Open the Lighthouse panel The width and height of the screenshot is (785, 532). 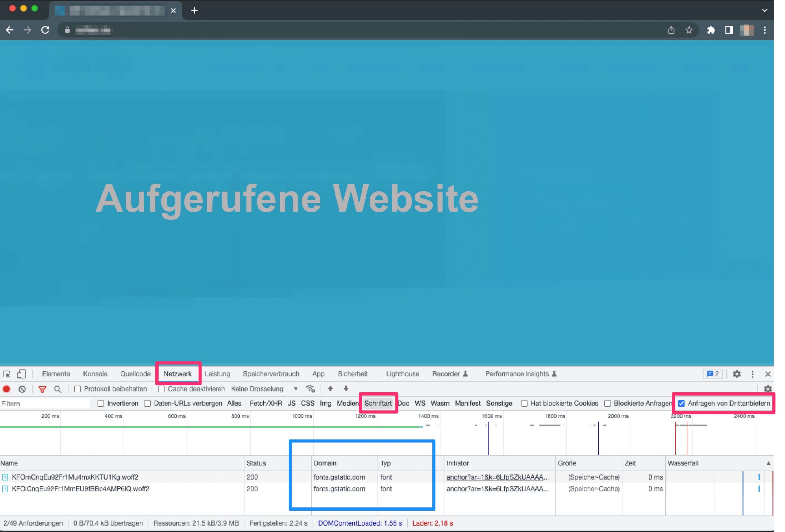[402, 374]
